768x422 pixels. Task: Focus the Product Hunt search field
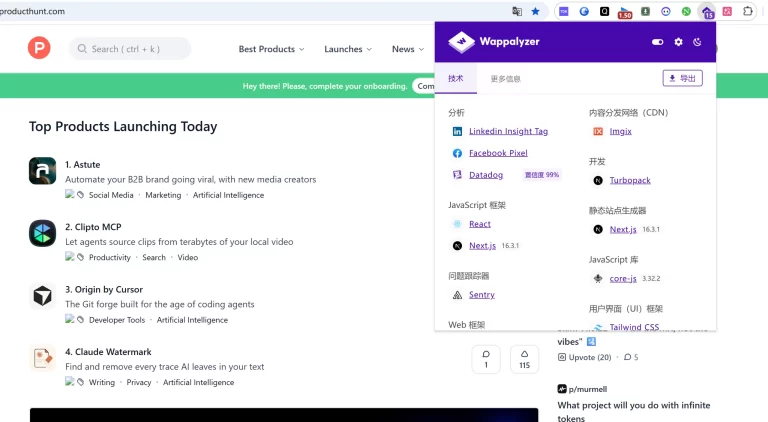click(x=130, y=49)
